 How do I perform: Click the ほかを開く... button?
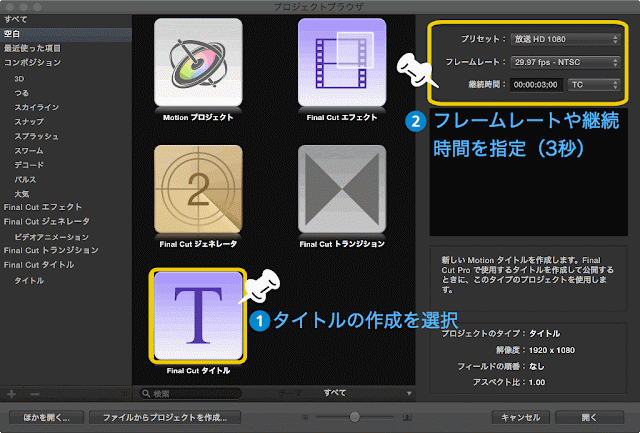[47, 417]
